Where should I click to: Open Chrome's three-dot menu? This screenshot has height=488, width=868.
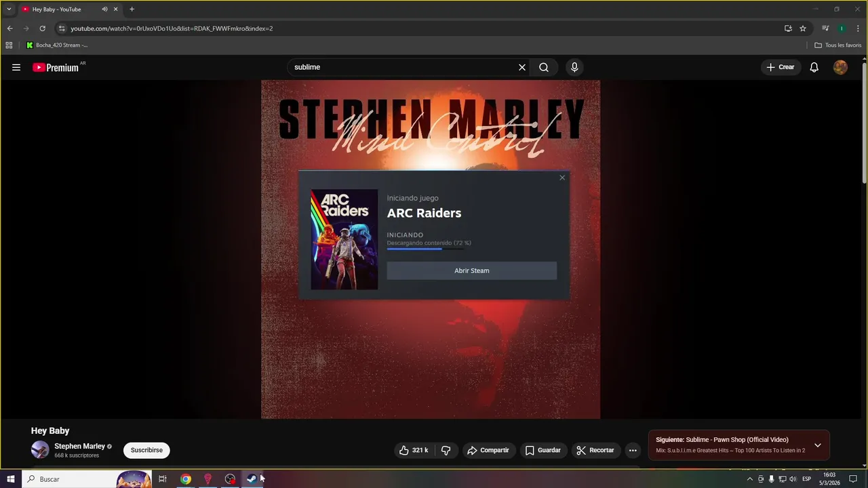pos(857,28)
